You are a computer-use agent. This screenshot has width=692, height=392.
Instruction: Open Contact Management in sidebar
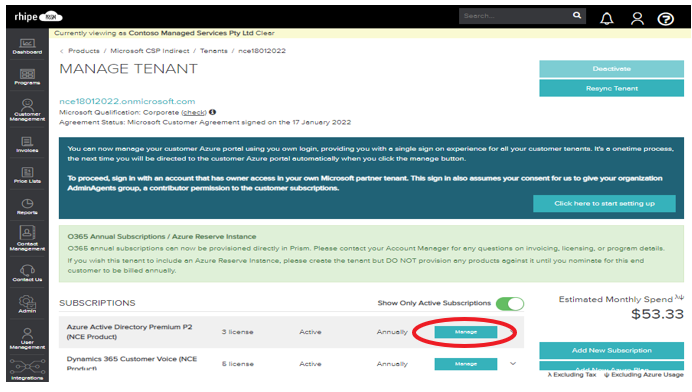pos(27,238)
